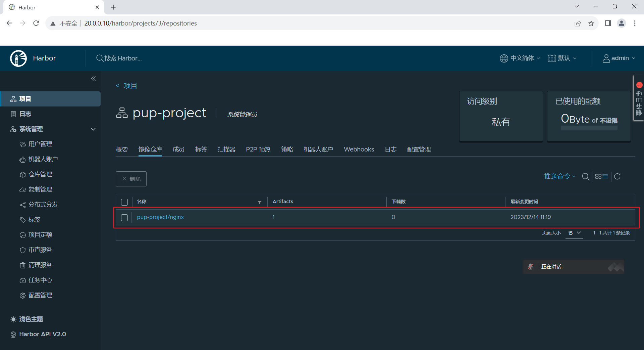
Task: Open the 扫描器 tab
Action: pos(226,149)
